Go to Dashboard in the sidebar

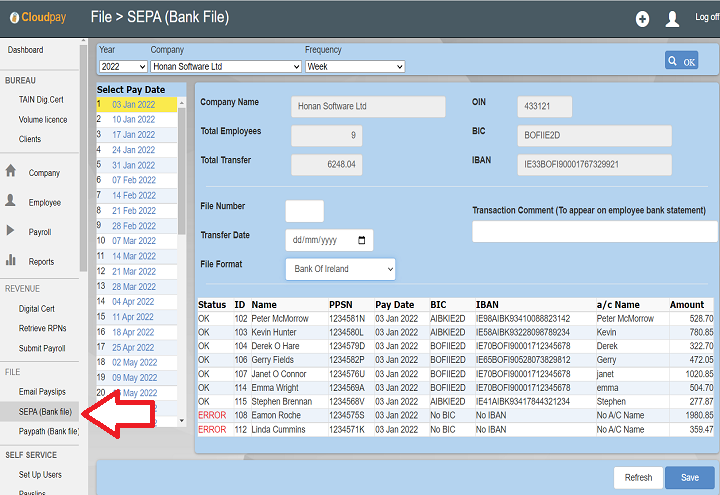(x=25, y=50)
